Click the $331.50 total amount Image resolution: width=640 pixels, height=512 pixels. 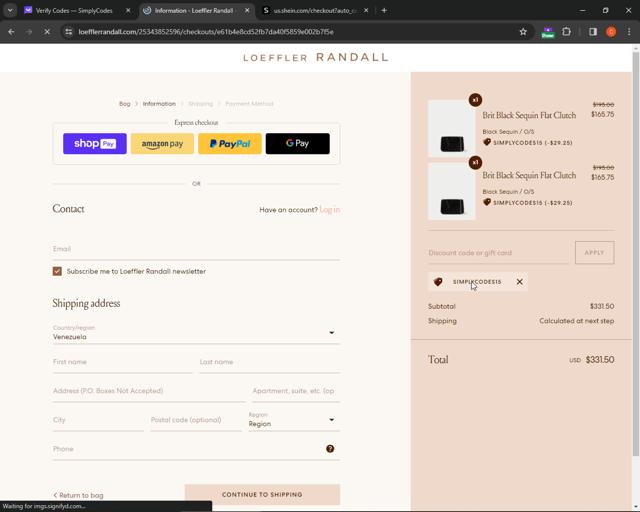pos(600,360)
